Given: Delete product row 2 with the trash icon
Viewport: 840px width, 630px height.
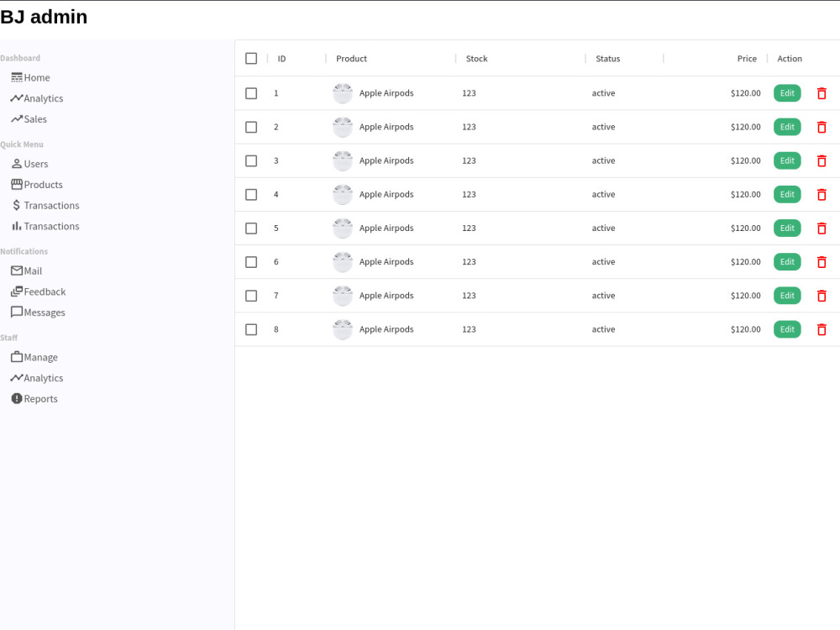Looking at the screenshot, I should pyautogui.click(x=822, y=127).
